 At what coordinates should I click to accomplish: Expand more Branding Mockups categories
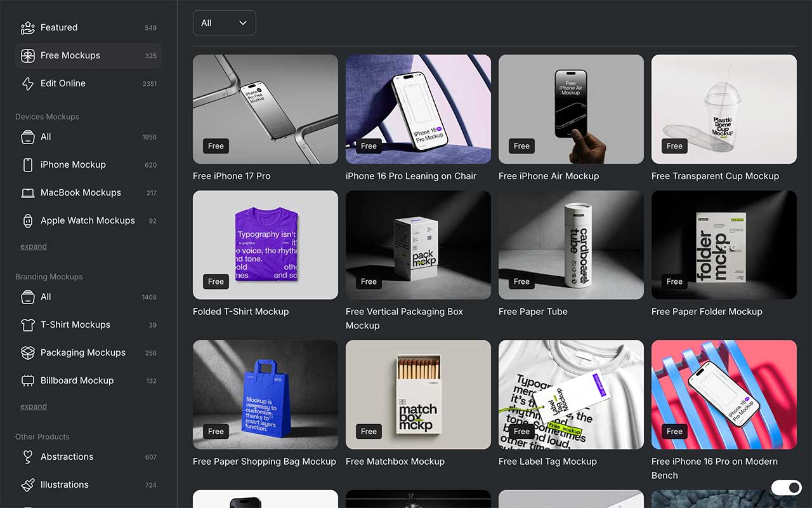click(x=33, y=406)
